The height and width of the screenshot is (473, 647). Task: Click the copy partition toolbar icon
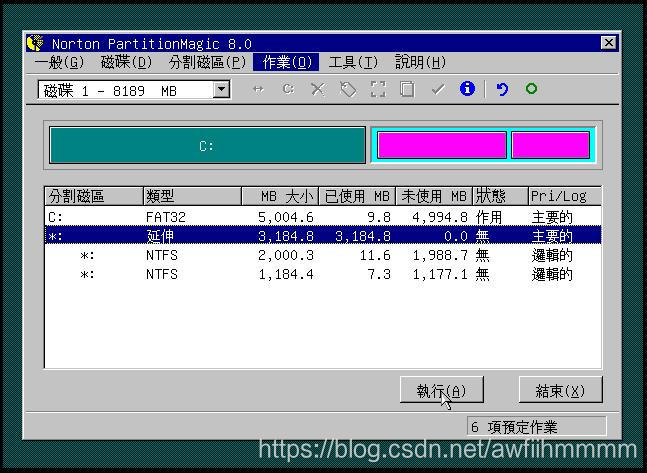click(407, 89)
